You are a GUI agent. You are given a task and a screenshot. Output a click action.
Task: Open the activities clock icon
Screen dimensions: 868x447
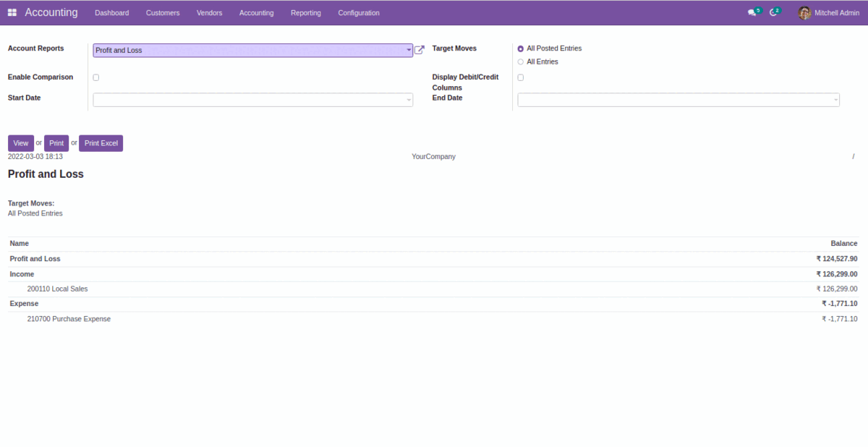tap(773, 12)
